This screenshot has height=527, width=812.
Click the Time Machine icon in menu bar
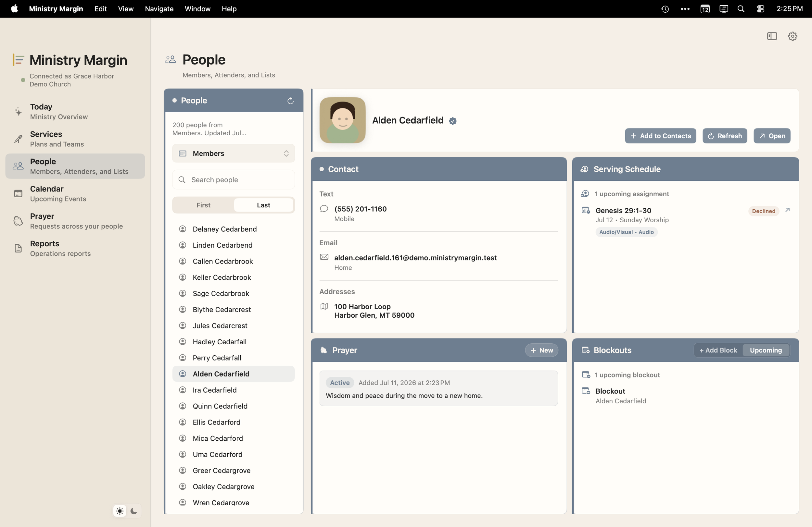(x=665, y=9)
